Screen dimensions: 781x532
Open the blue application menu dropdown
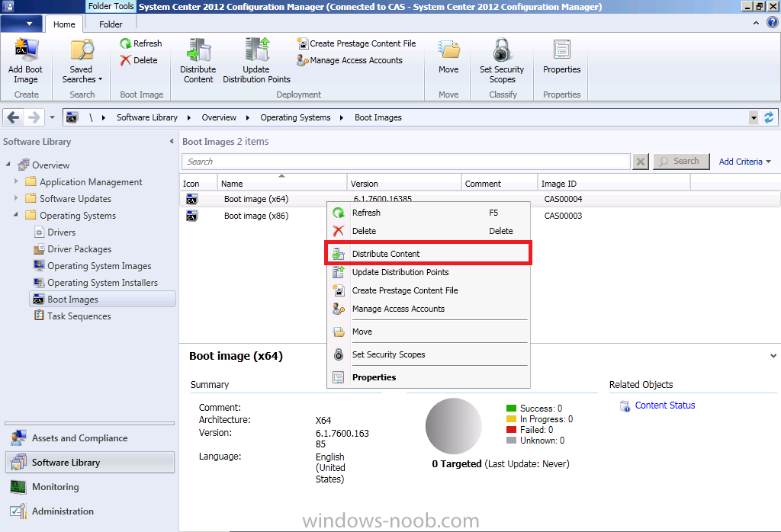(x=21, y=24)
